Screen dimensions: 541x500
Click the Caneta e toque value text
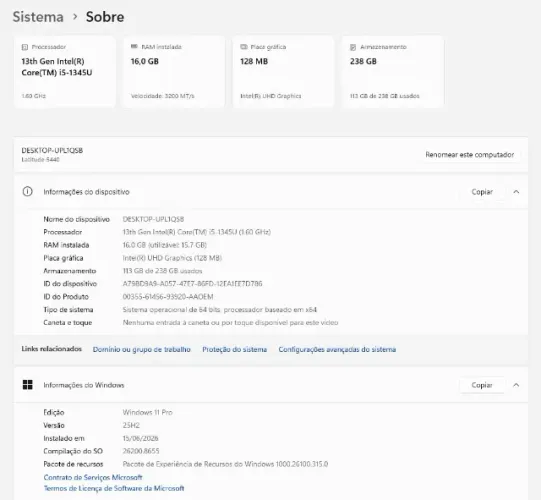pyautogui.click(x=230, y=323)
